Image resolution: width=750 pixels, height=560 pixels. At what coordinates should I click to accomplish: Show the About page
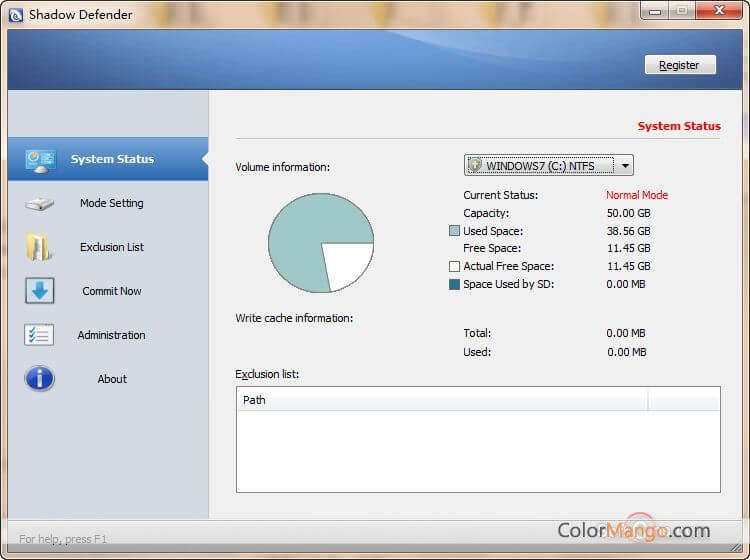pos(108,379)
